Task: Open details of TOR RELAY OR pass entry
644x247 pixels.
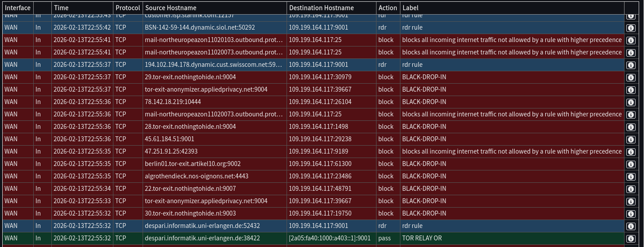Action: (x=630, y=238)
